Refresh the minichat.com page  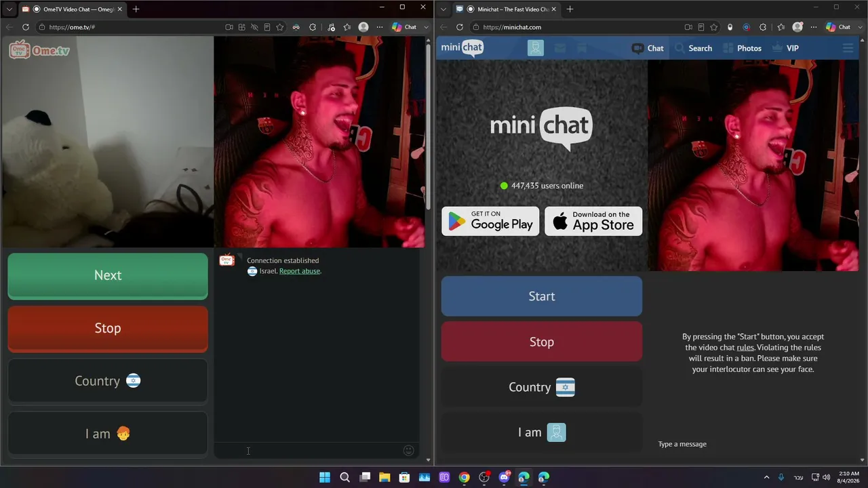(460, 27)
